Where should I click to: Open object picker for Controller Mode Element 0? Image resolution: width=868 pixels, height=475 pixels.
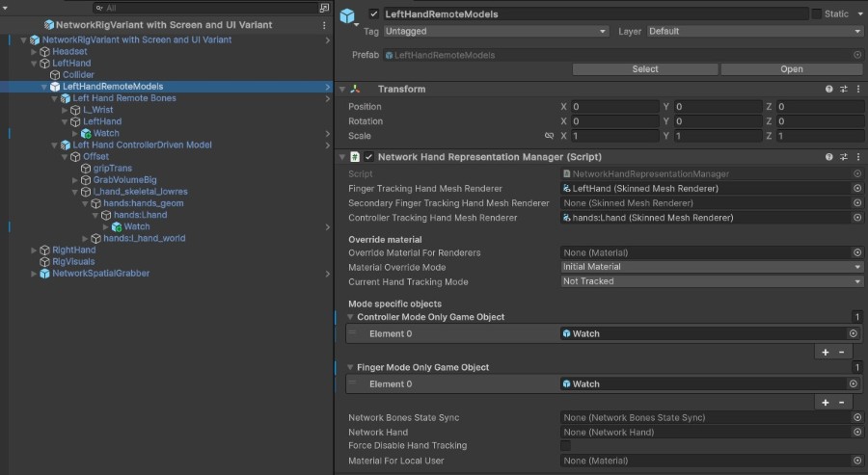click(854, 333)
